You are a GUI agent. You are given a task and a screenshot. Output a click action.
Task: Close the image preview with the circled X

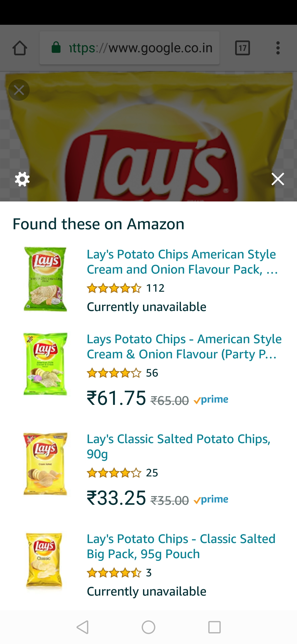pyautogui.click(x=19, y=90)
